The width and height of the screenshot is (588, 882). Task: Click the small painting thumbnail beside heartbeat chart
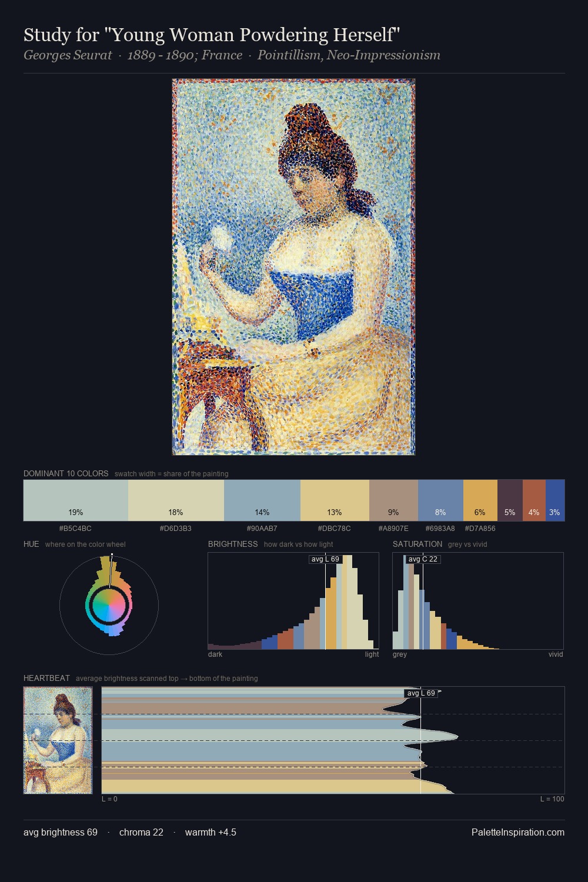58,740
